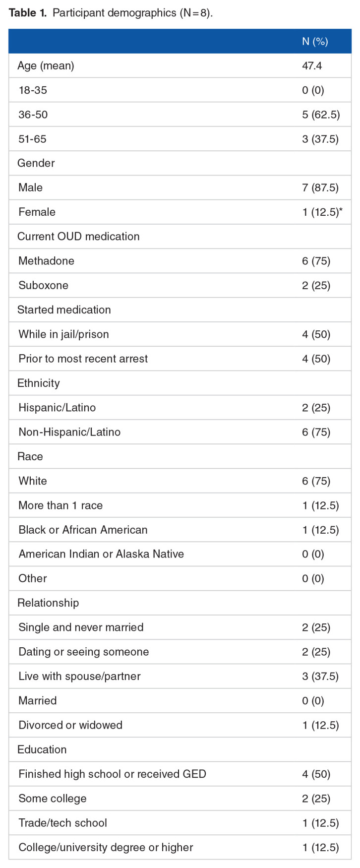This screenshot has width=360, height=868.
Task: Click "American Indian or Alaska Native" label
Action: [x=101, y=554]
